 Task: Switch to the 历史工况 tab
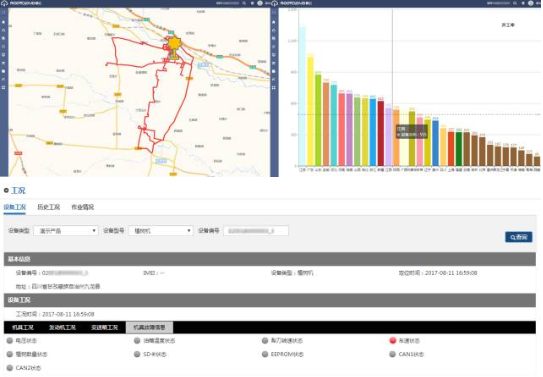coord(48,207)
